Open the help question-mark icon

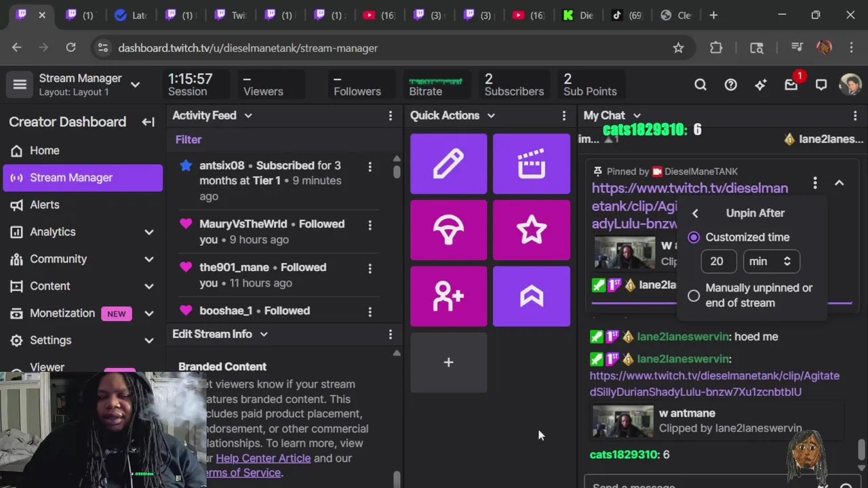(730, 85)
